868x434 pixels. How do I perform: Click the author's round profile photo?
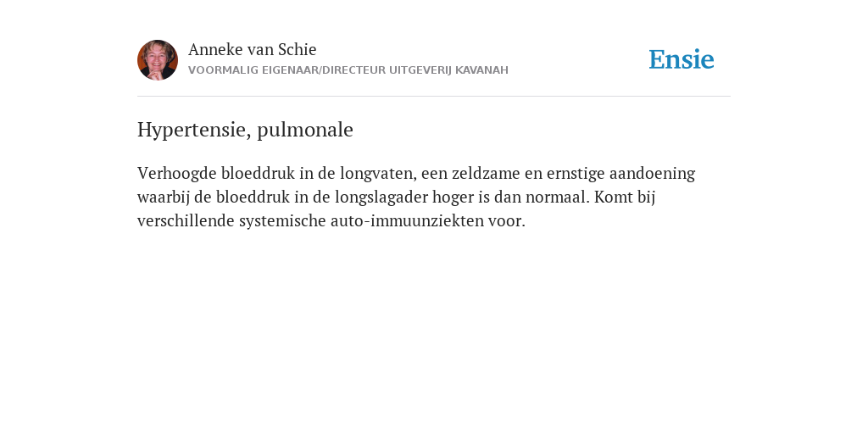(158, 60)
